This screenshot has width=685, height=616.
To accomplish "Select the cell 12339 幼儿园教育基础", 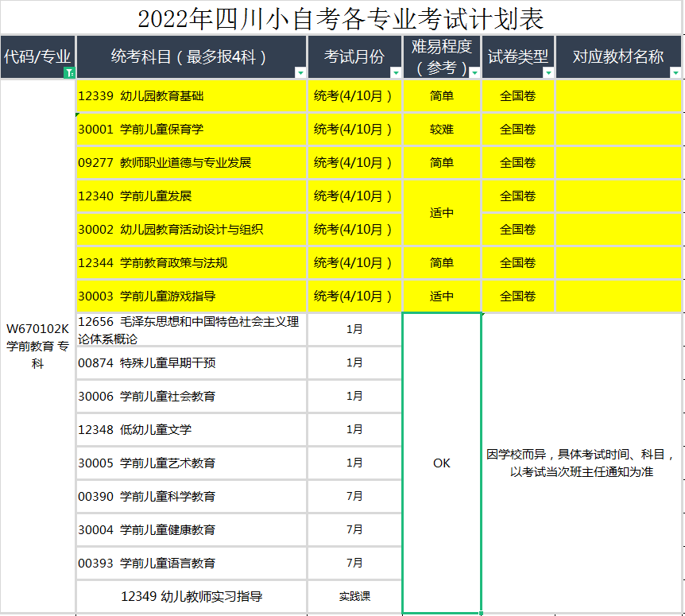I will click(x=191, y=96).
